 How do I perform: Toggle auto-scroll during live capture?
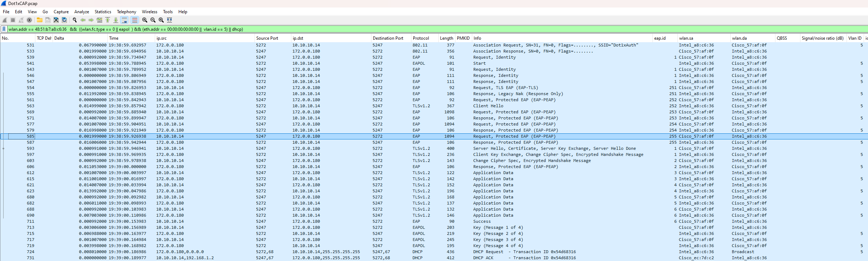124,20
